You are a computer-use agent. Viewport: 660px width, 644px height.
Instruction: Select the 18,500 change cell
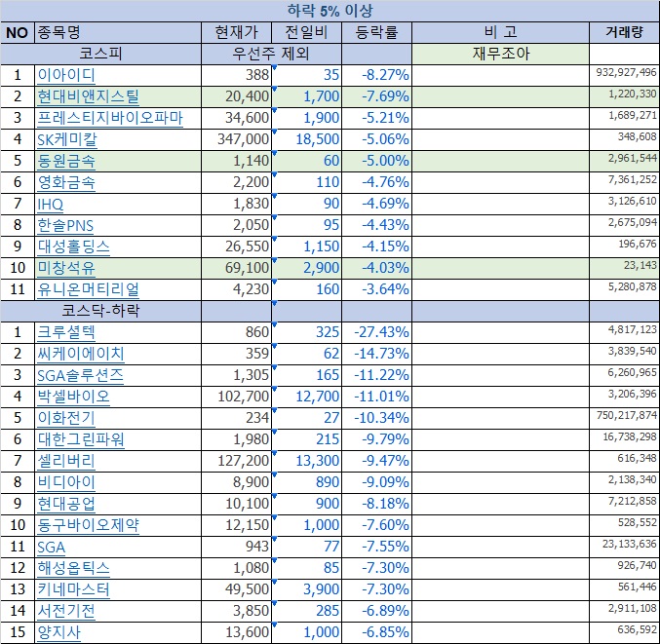coord(306,139)
